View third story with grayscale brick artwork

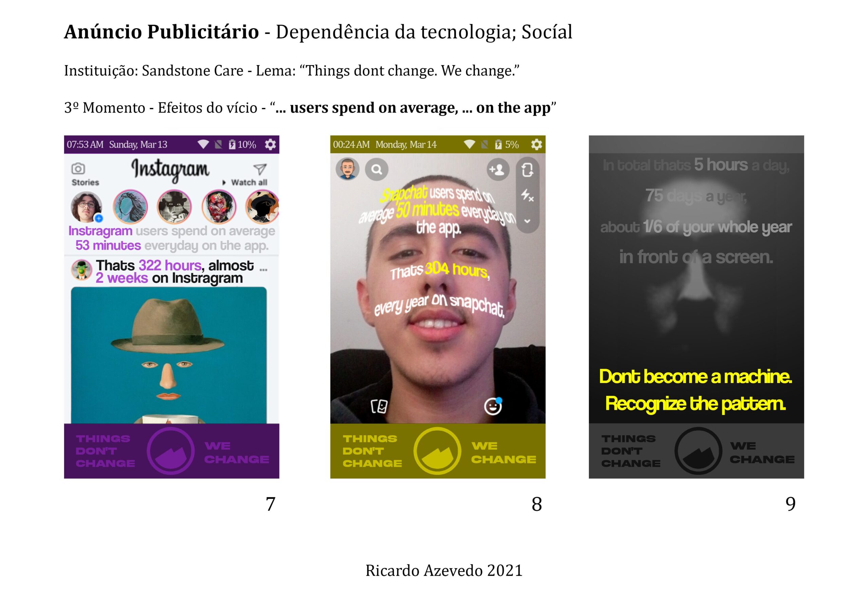[174, 207]
